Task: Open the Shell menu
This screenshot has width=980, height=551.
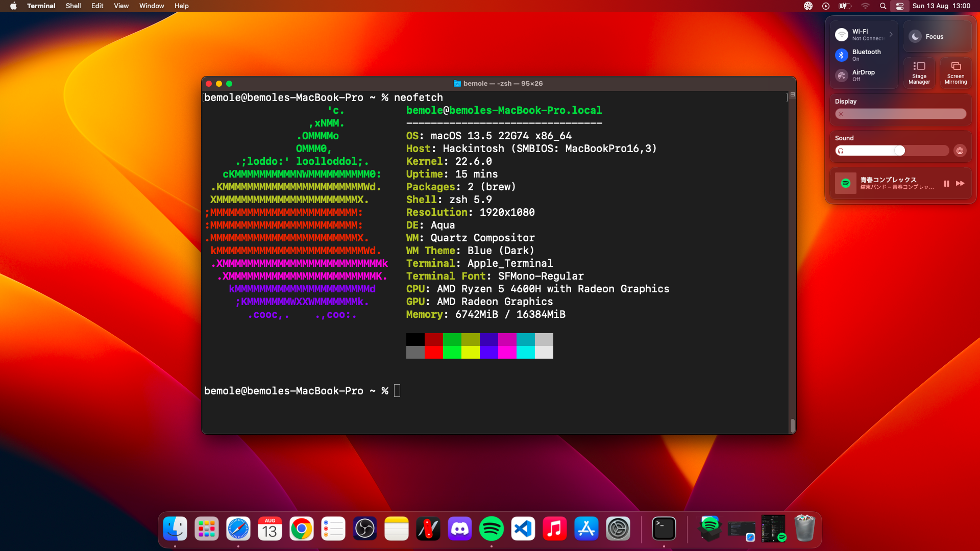Action: click(x=73, y=6)
